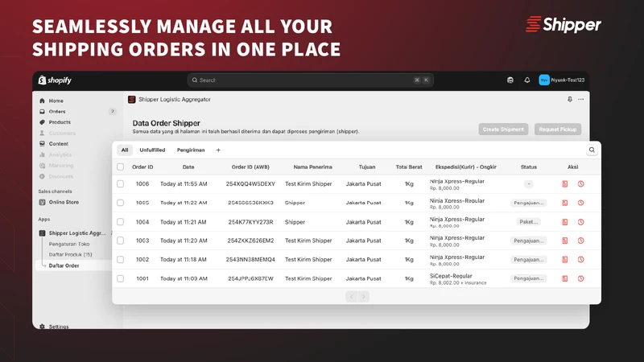
Task: Click the pin icon in app header
Action: (x=570, y=99)
